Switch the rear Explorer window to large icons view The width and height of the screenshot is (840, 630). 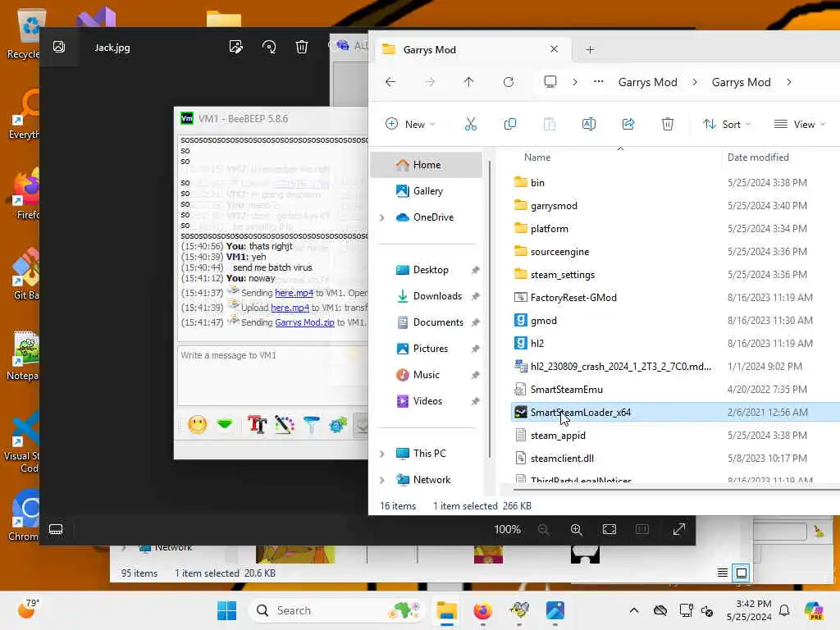[x=742, y=573]
